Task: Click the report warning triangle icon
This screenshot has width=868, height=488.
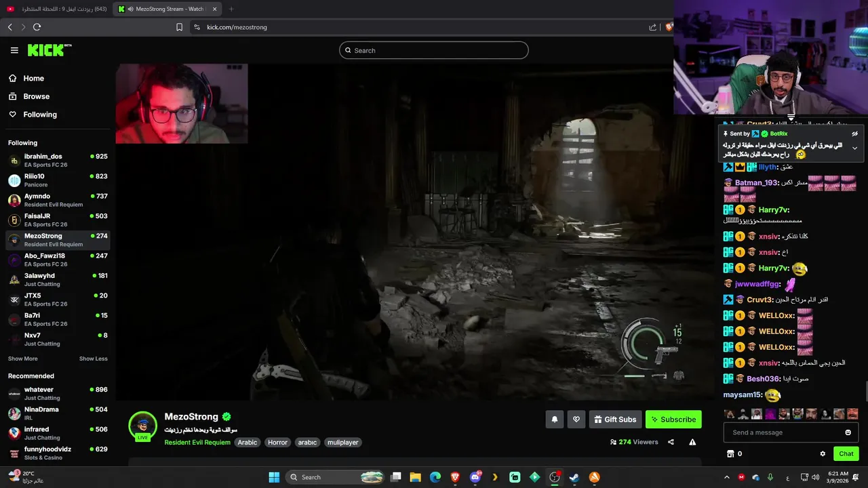Action: pyautogui.click(x=692, y=442)
